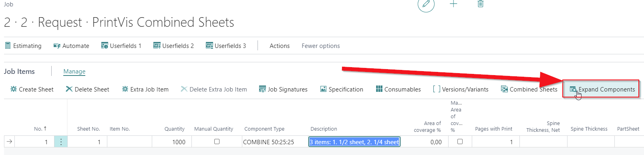
Task: Click Delete Sheet
Action: (x=88, y=89)
